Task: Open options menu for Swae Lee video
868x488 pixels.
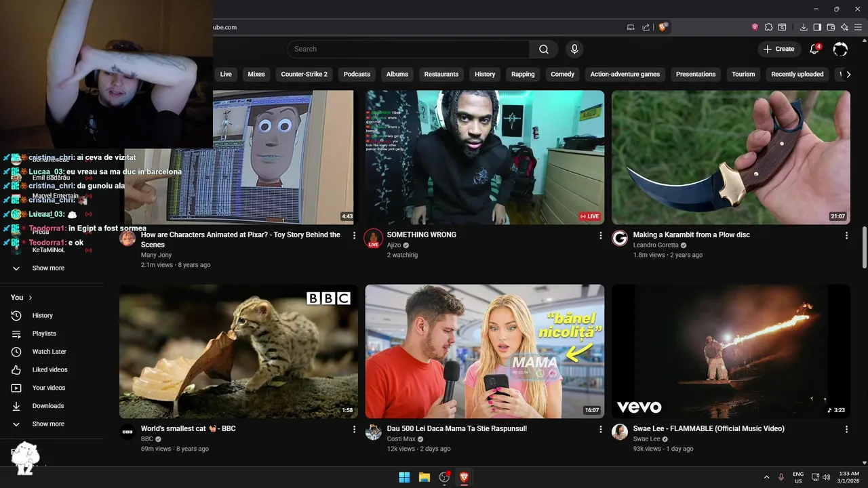Action: coord(846,429)
